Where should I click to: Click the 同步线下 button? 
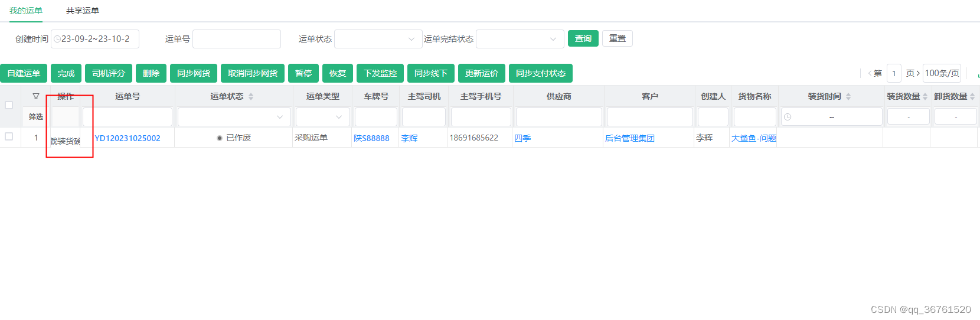coord(431,73)
